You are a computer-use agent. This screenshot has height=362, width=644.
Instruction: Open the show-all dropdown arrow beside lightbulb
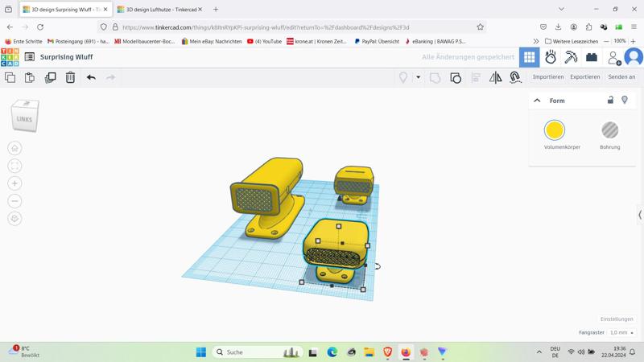pos(418,77)
